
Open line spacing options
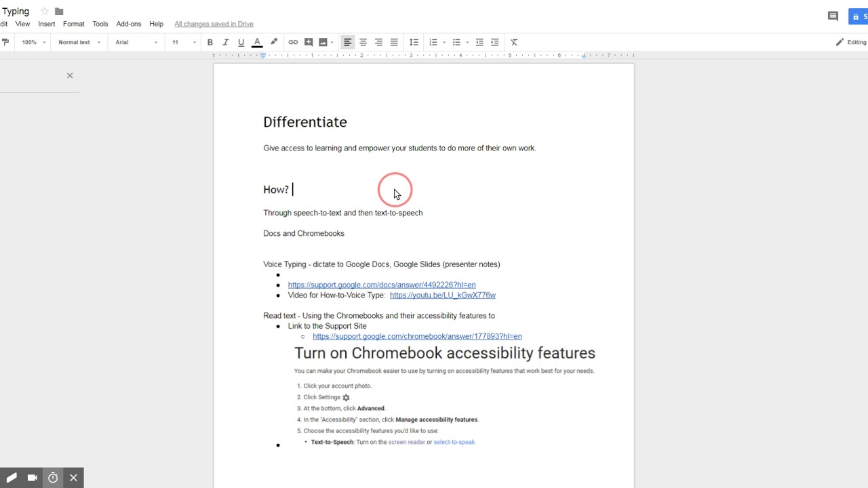coord(414,42)
